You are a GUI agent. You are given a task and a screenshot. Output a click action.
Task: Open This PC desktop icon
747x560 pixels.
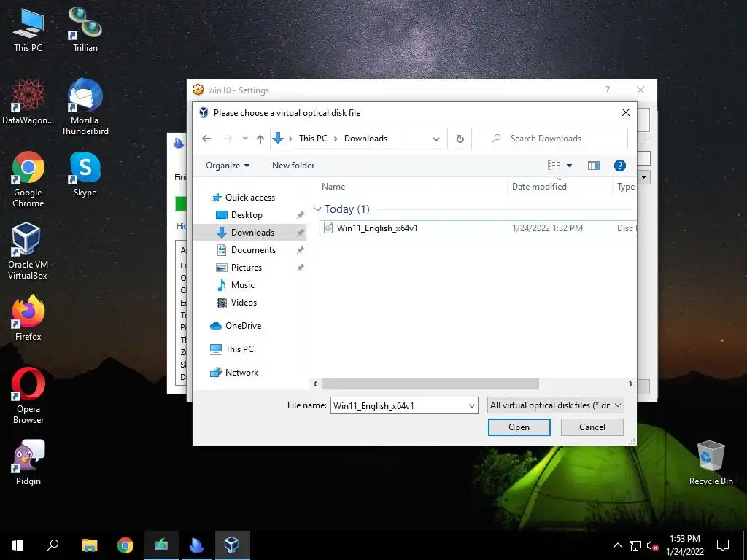(x=28, y=29)
